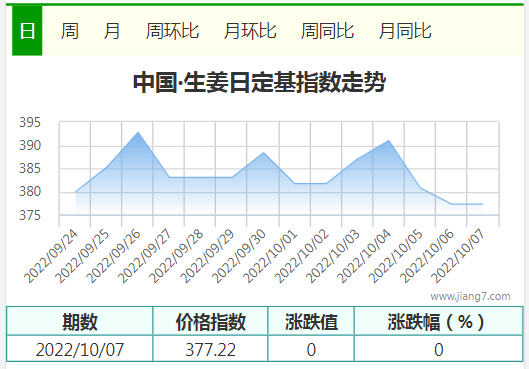Click the 2022/09/27 x-axis label
Image resolution: width=529 pixels, height=369 pixels.
145,256
